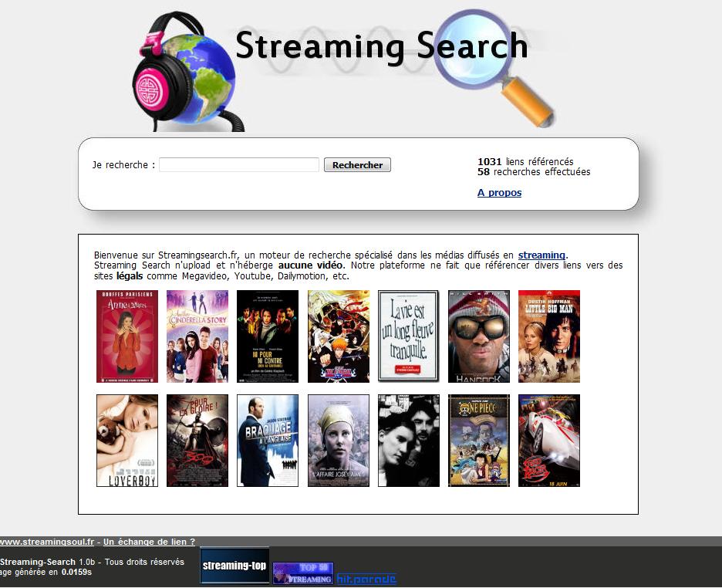
Task: Choose the 'La vie est un long fleuve tranquille' poster
Action: (408, 336)
